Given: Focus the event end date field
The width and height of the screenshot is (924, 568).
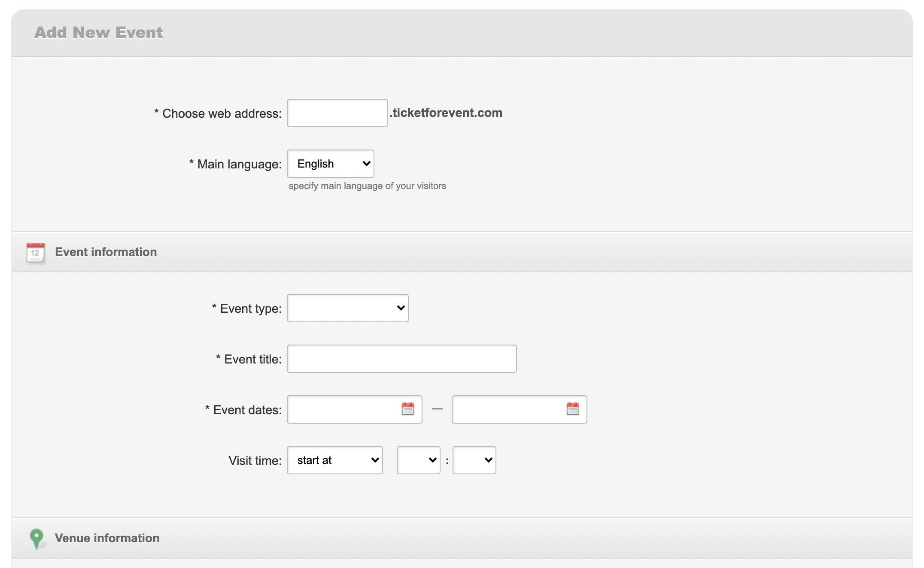Looking at the screenshot, I should [x=508, y=409].
